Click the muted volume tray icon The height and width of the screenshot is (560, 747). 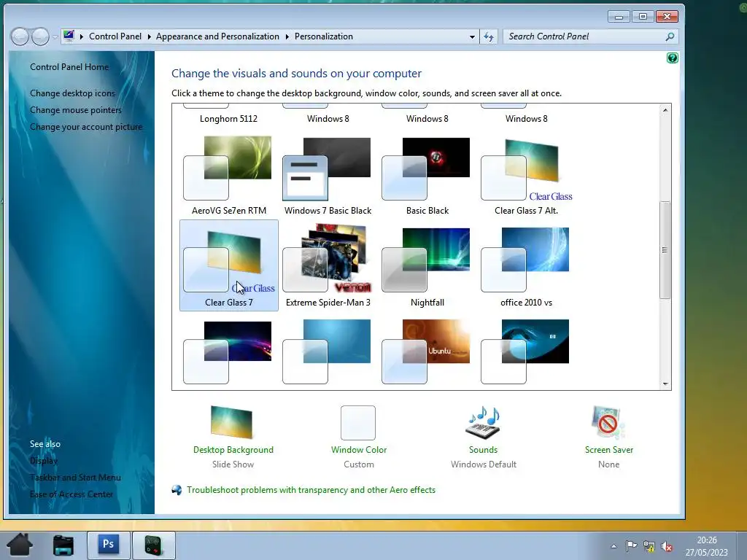667,547
